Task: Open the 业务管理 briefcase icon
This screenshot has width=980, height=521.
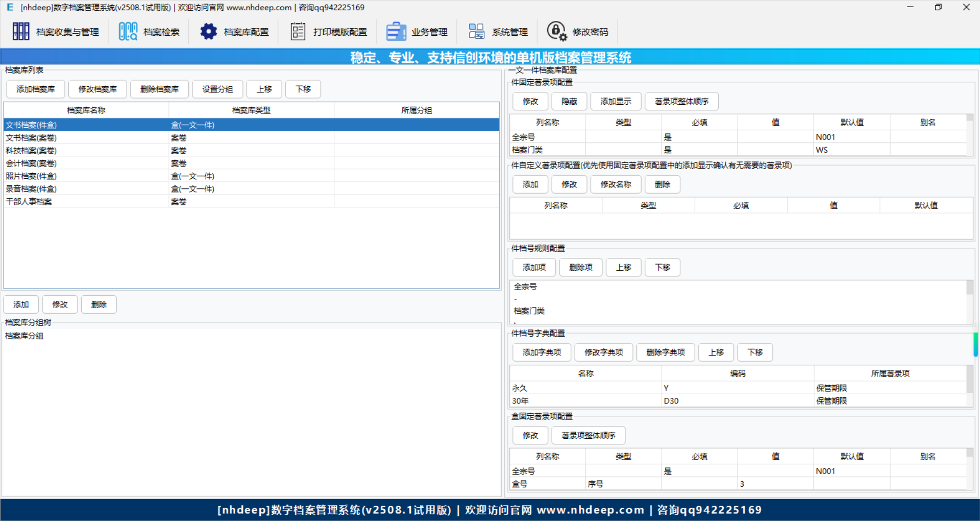Action: click(396, 32)
